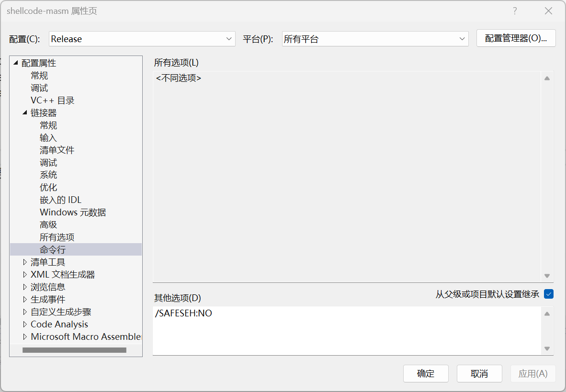The width and height of the screenshot is (566, 392).
Task: Expand the Code Analysis node
Action: point(25,325)
